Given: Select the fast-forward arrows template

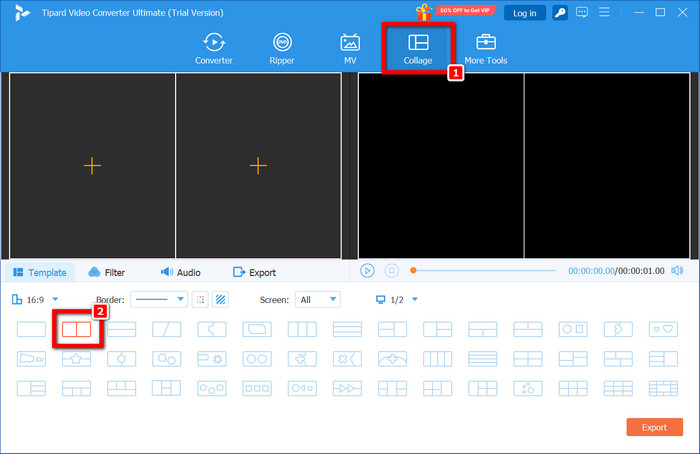Looking at the screenshot, I should (347, 388).
